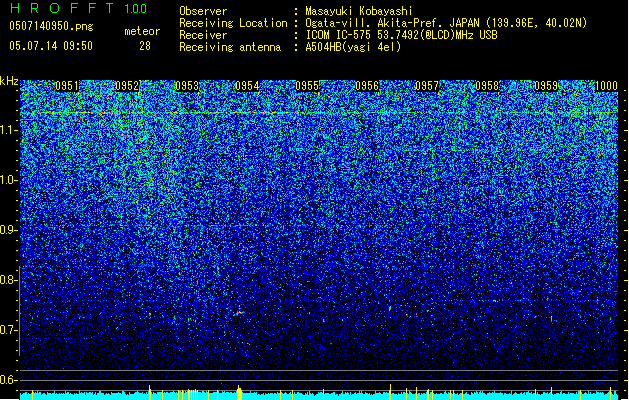Click the 0951 time marker

click(x=67, y=86)
